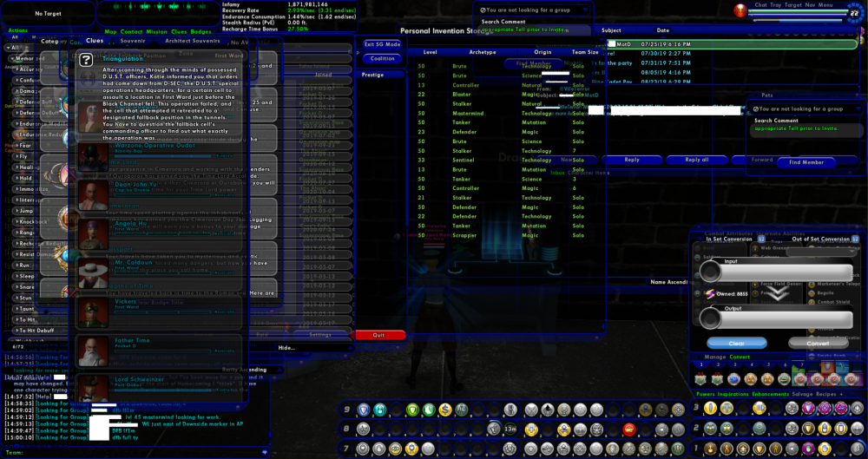This screenshot has width=868, height=459.
Task: Click the blue shield power in tray 9 slot 1
Action: coord(363,410)
